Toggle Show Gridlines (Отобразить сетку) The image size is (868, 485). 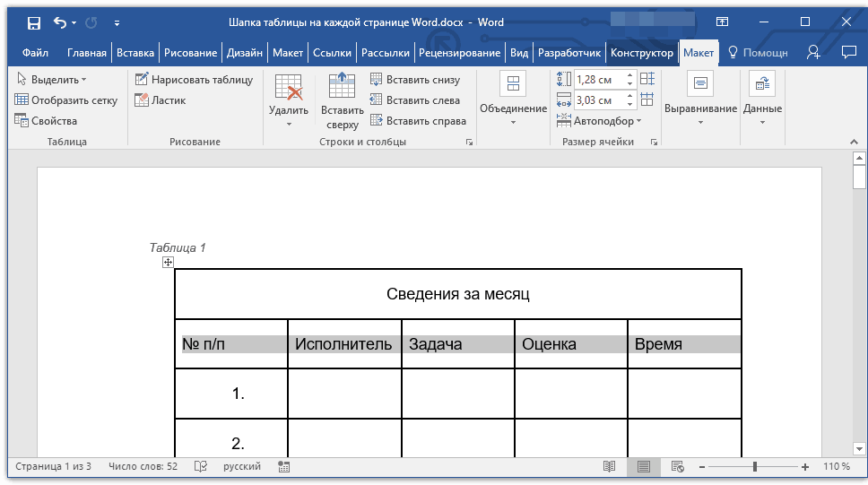pyautogui.click(x=66, y=100)
